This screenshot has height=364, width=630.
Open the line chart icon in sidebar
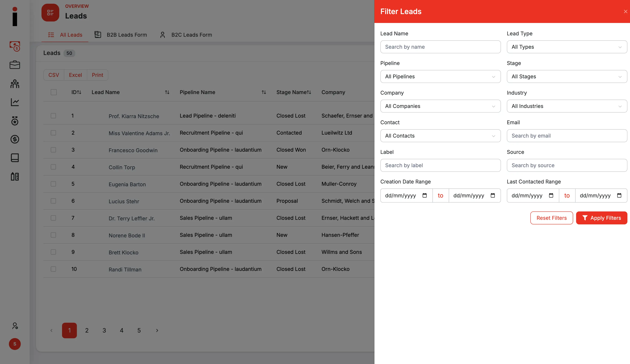15,102
